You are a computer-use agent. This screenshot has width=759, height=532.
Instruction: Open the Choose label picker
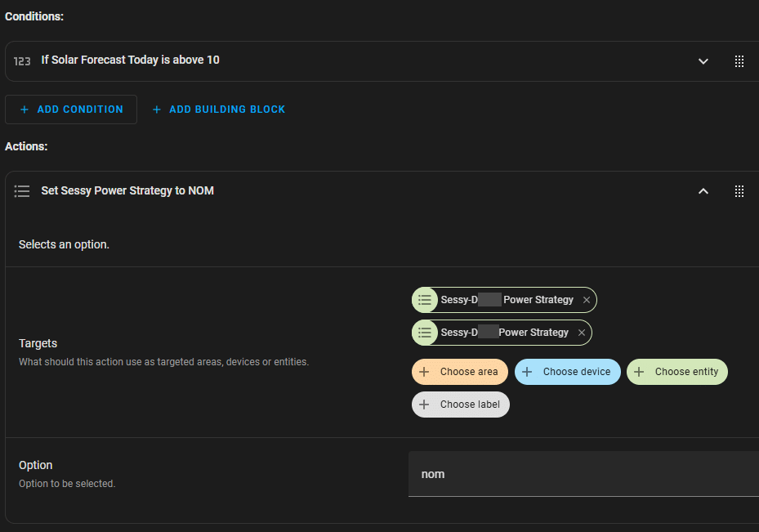coord(461,405)
